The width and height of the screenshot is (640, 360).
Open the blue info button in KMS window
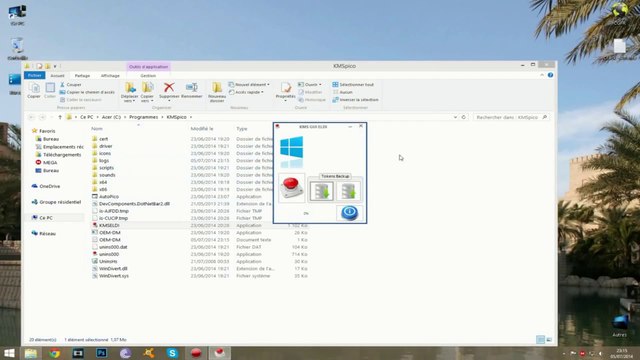(x=349, y=212)
